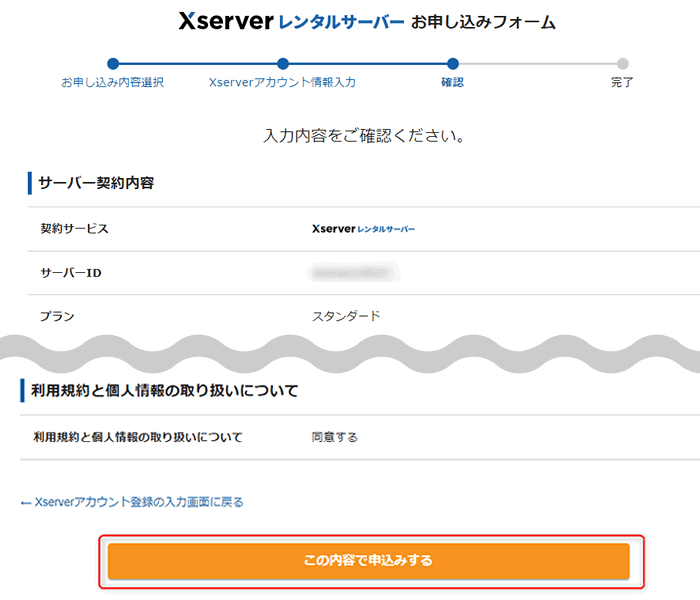
Task: Click the 入力内容をご確認ください。 message
Action: (363, 136)
